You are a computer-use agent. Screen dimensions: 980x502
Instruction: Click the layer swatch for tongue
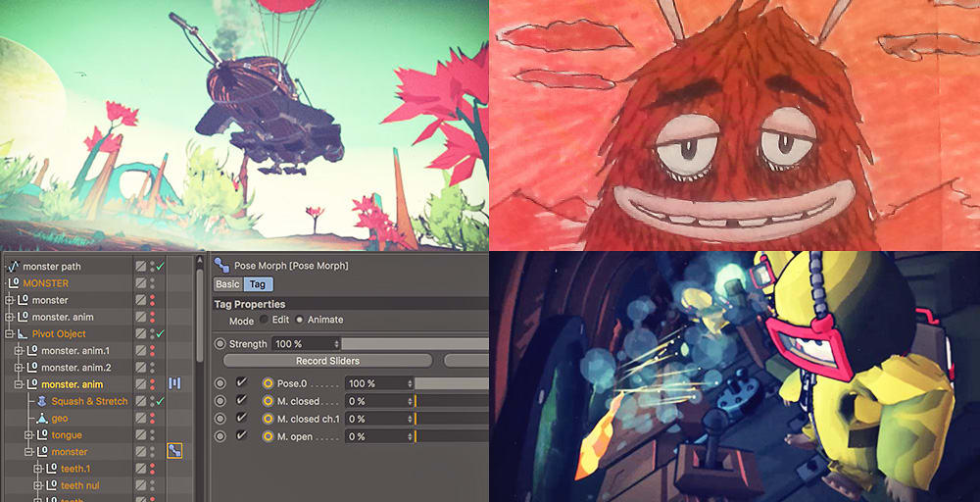point(140,435)
